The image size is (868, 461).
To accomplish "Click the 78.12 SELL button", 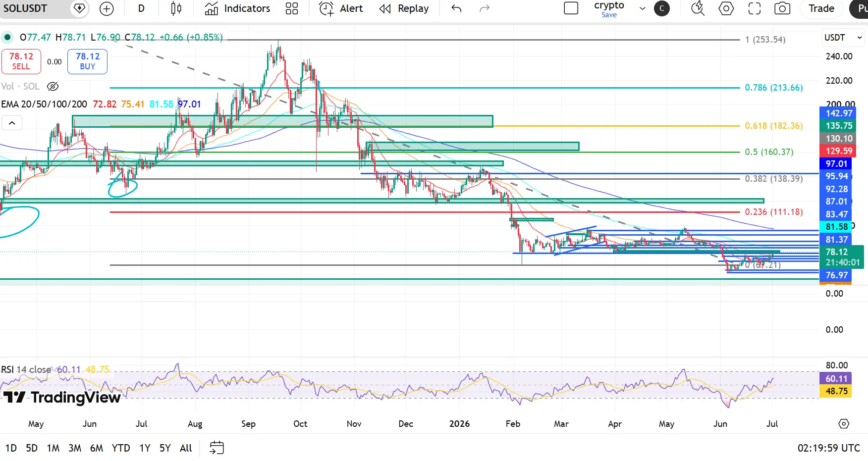I will pos(21,61).
